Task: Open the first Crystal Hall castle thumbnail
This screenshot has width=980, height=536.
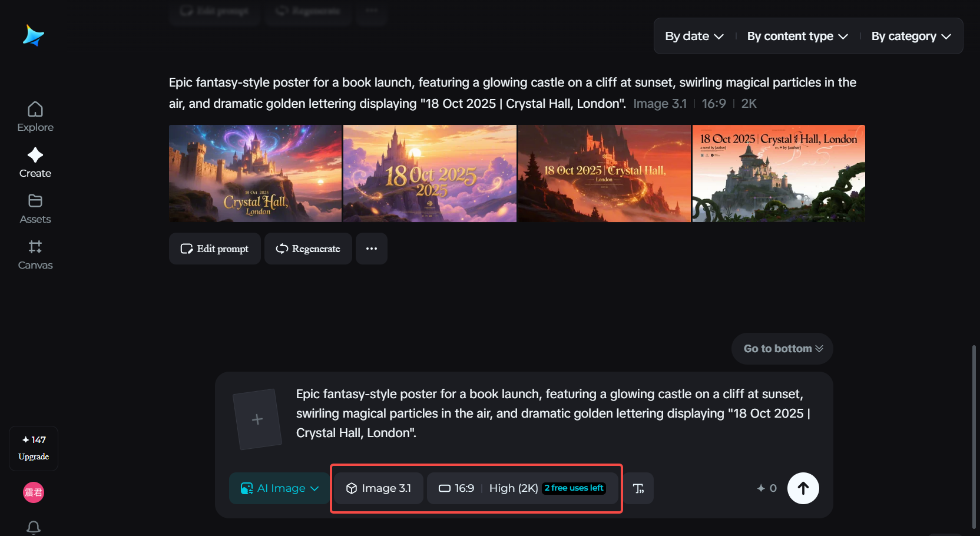Action: (x=255, y=173)
